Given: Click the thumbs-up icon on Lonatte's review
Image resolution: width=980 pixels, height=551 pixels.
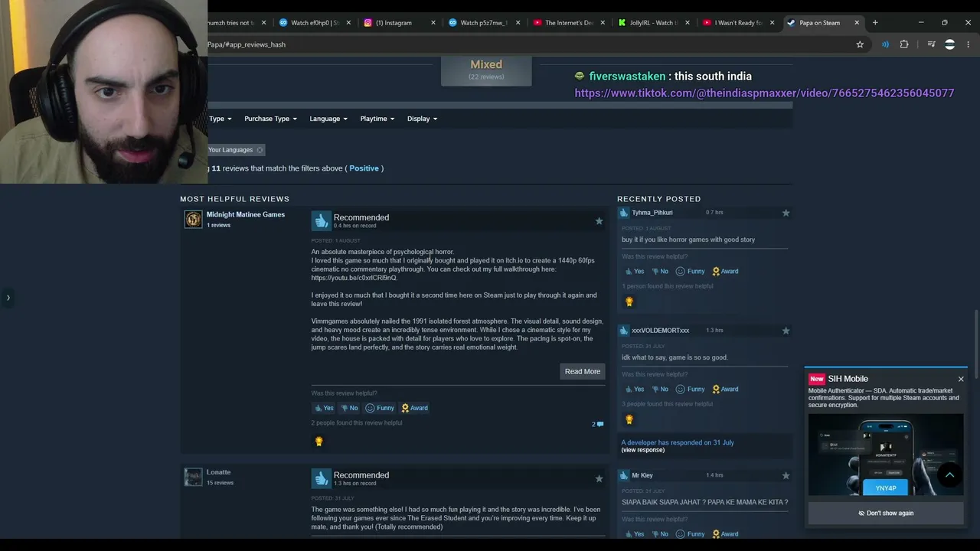Looking at the screenshot, I should pyautogui.click(x=321, y=479).
